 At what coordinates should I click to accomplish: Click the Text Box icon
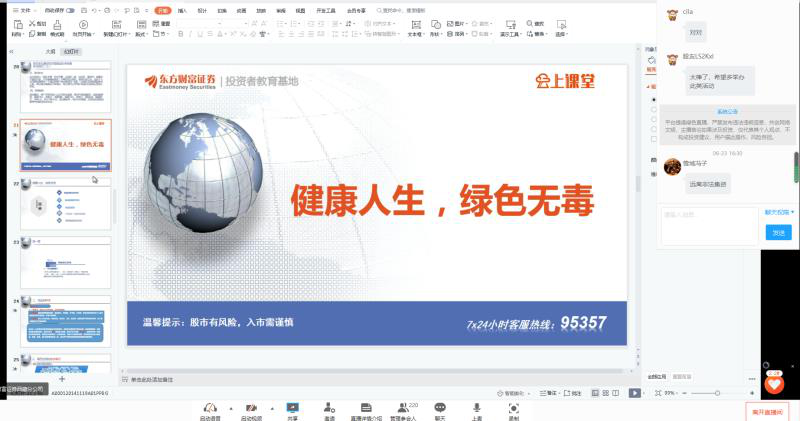click(416, 24)
